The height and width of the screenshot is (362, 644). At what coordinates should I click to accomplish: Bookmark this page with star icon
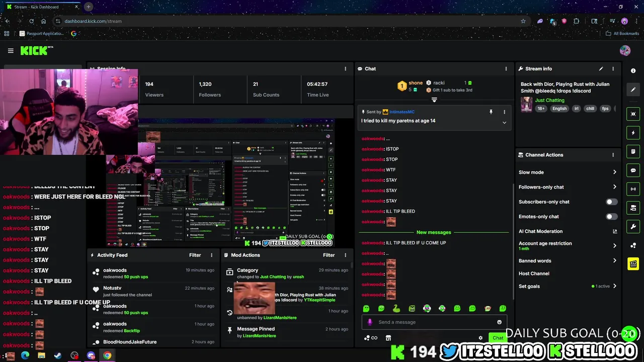(523, 21)
